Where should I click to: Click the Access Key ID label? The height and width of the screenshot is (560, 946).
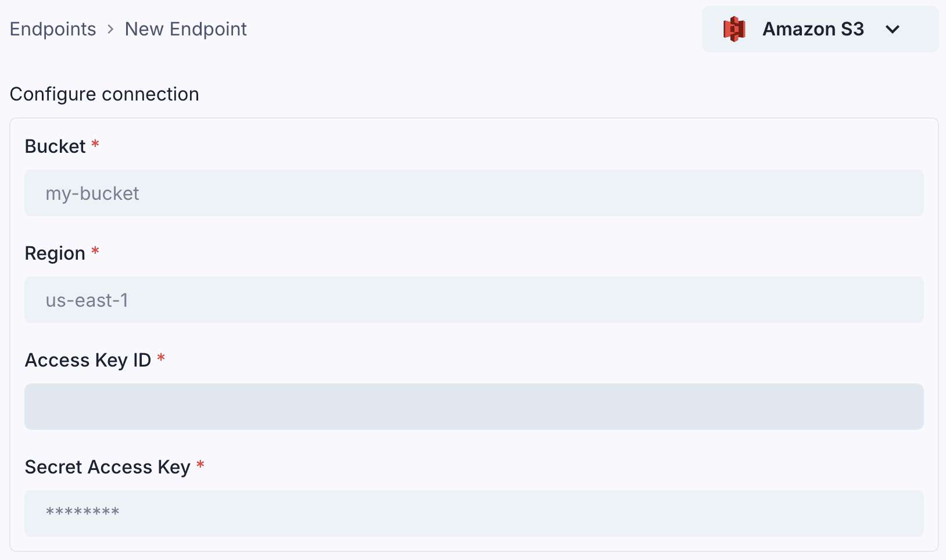88,360
